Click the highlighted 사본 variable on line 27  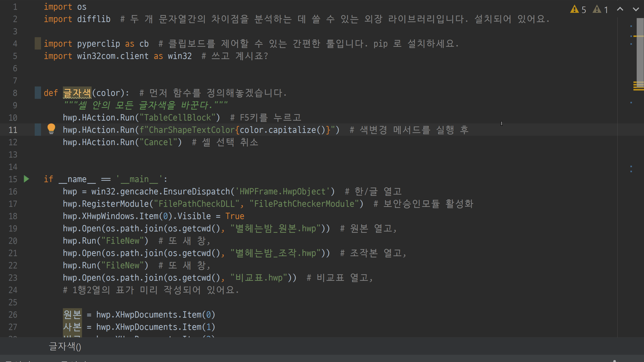(x=72, y=327)
